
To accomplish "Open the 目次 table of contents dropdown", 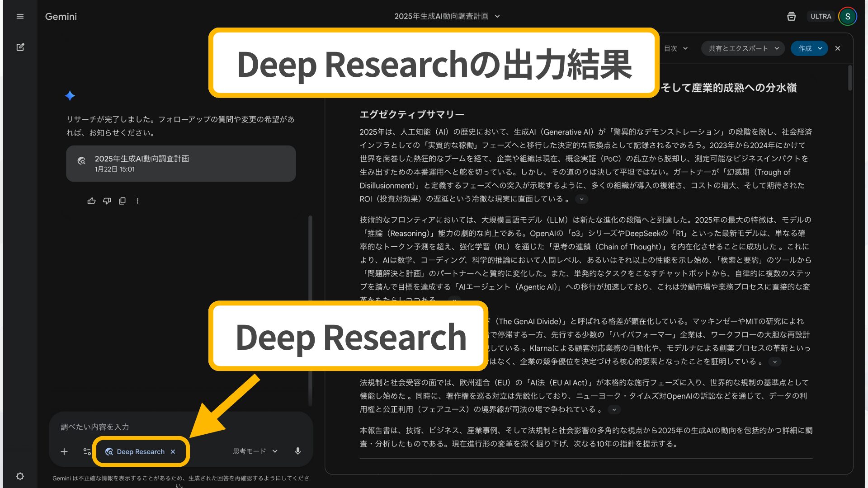I will tap(675, 48).
